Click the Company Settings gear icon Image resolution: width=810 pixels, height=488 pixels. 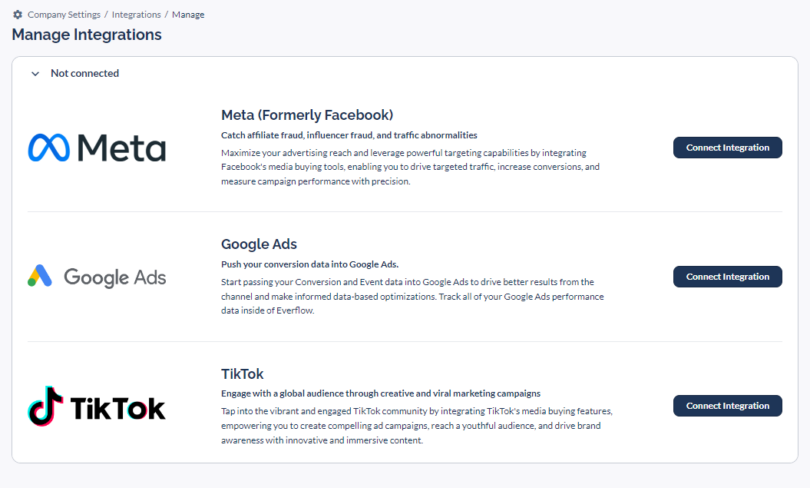(17, 15)
